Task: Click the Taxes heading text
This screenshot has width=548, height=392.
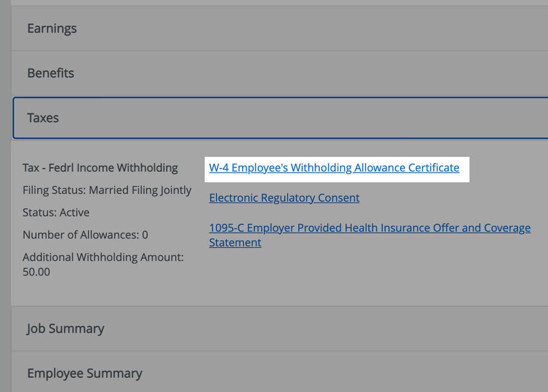Action: tap(43, 118)
